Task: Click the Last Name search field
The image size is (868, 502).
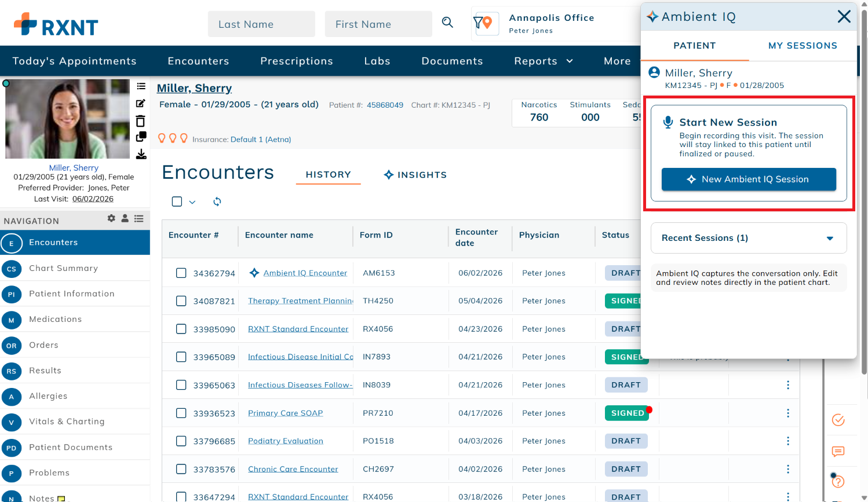Action: coord(261,24)
